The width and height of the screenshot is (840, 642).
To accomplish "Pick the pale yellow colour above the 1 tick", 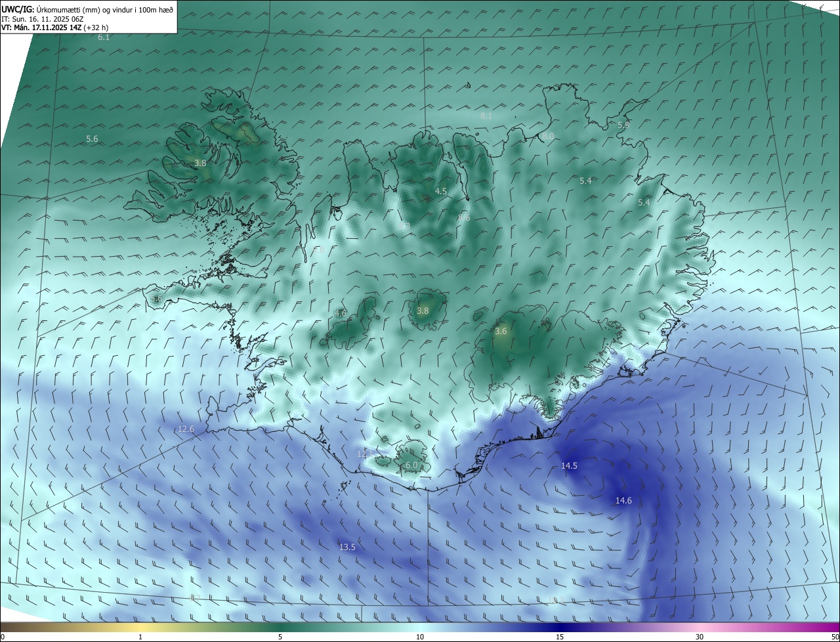I will pos(140,627).
